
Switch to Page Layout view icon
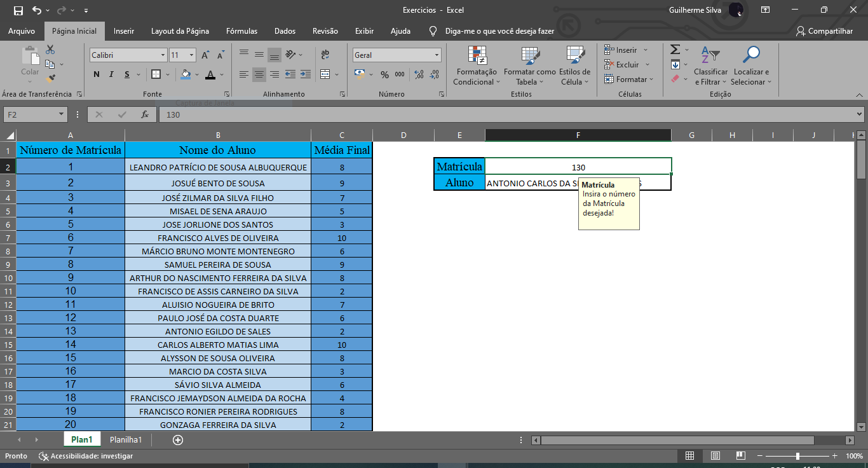point(715,456)
